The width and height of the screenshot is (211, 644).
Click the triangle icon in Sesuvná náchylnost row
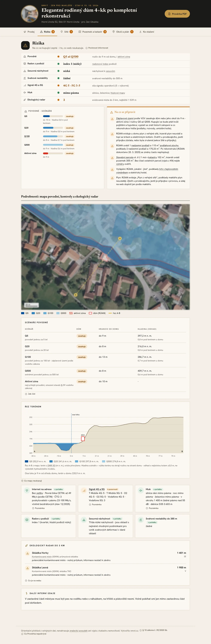[25, 71]
